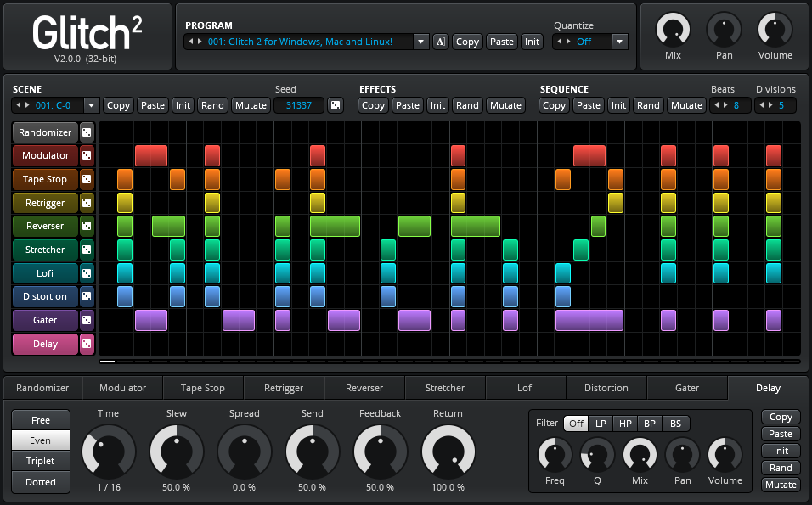Screen dimensions: 812x505
Task: Randomize Tape Stop using its dice icon
Action: 87,180
